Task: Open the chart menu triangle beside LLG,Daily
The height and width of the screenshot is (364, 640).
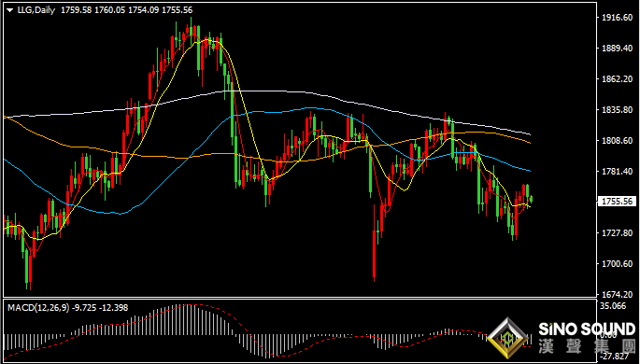Action: pos(10,10)
